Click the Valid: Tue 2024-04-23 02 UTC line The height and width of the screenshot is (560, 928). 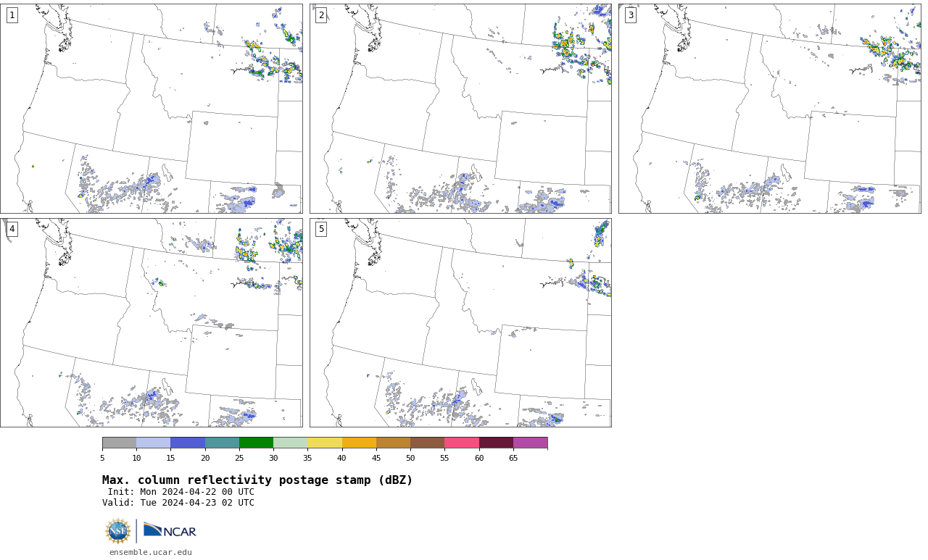(178, 503)
